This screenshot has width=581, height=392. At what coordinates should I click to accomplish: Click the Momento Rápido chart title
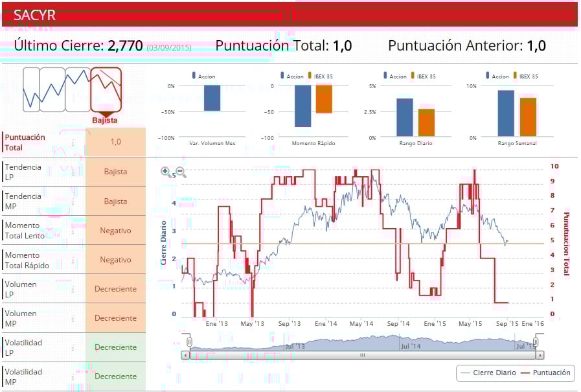click(x=313, y=143)
